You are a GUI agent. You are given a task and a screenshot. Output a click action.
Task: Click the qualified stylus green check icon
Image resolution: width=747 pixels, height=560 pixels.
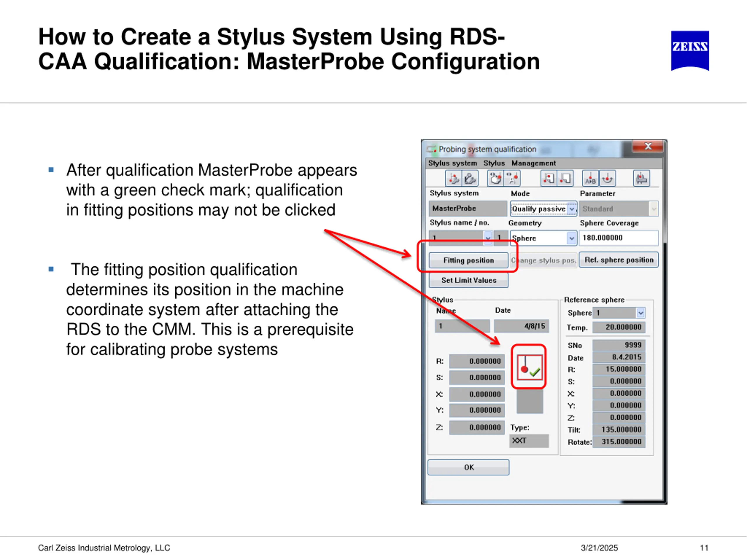coord(529,367)
